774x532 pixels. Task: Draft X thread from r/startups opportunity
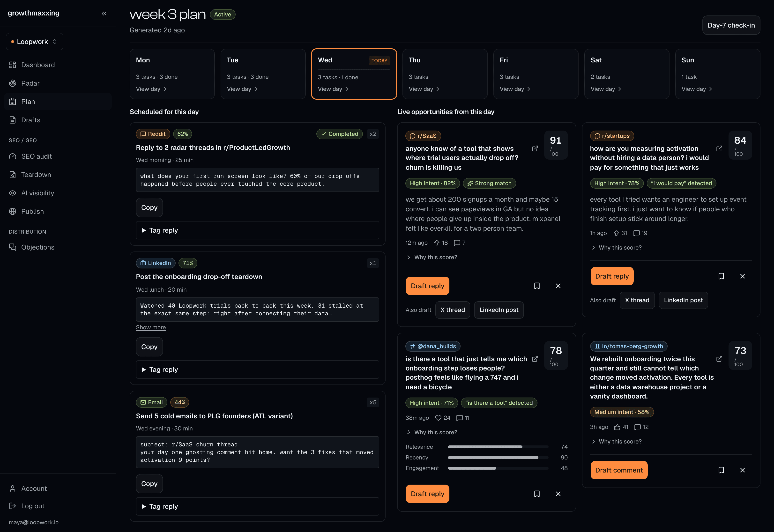pyautogui.click(x=637, y=300)
